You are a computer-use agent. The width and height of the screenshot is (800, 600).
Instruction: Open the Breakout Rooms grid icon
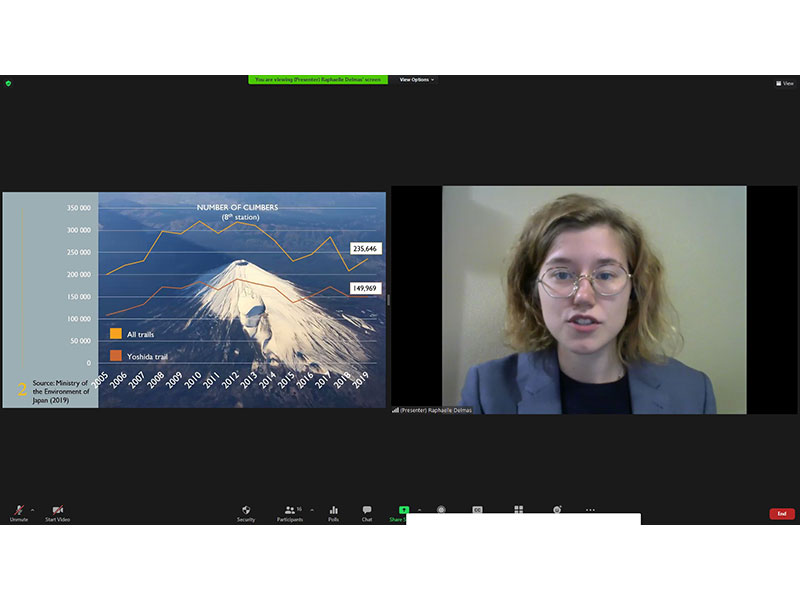(519, 509)
